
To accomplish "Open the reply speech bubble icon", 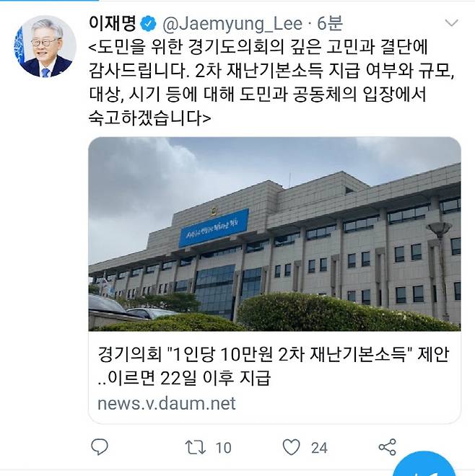I will [100, 447].
